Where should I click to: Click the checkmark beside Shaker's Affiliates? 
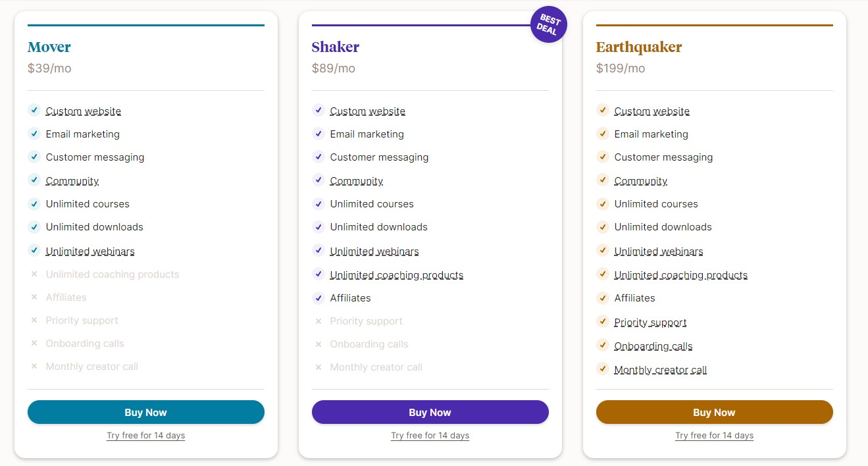pyautogui.click(x=319, y=298)
